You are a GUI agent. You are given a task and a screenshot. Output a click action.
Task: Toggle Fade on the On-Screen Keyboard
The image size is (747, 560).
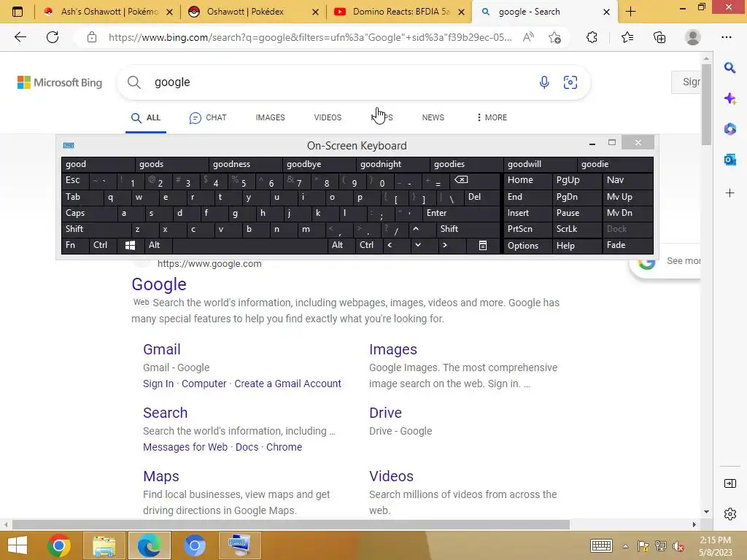pyautogui.click(x=627, y=245)
